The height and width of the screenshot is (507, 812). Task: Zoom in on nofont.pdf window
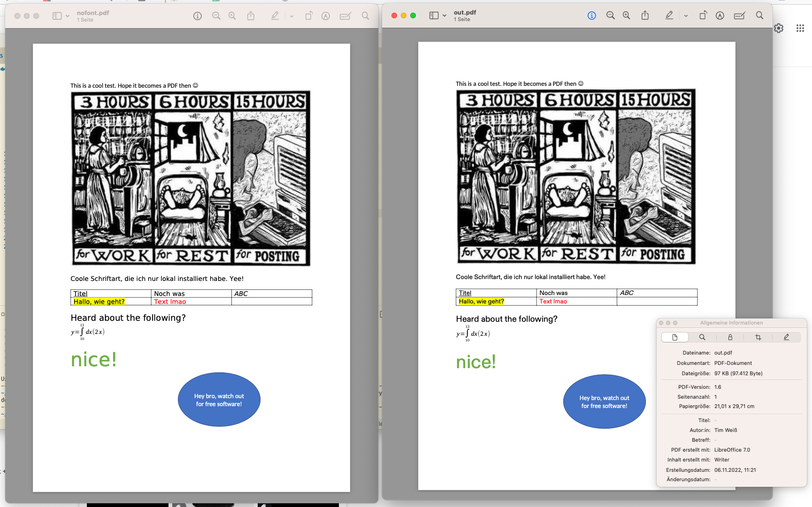(232, 16)
